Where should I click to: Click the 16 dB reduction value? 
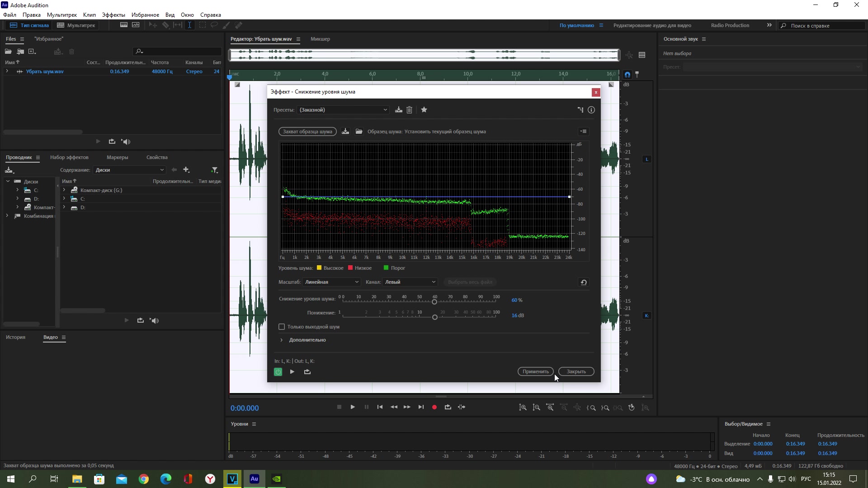click(x=518, y=315)
